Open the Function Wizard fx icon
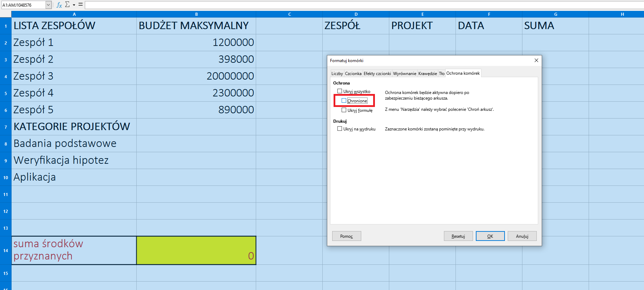The width and height of the screenshot is (644, 290). point(59,5)
